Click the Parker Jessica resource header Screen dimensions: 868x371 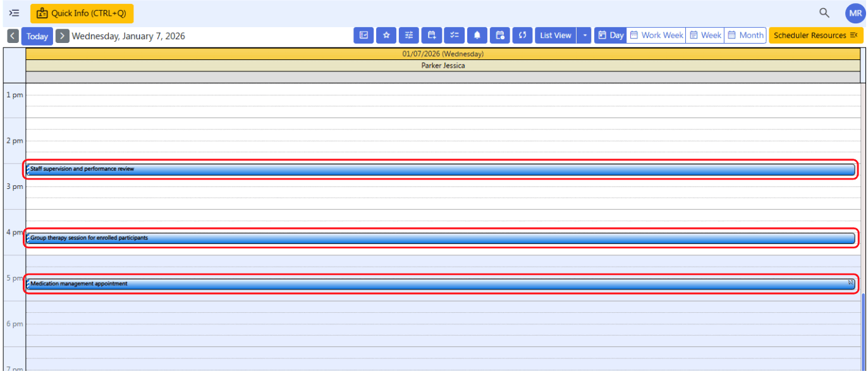click(443, 65)
